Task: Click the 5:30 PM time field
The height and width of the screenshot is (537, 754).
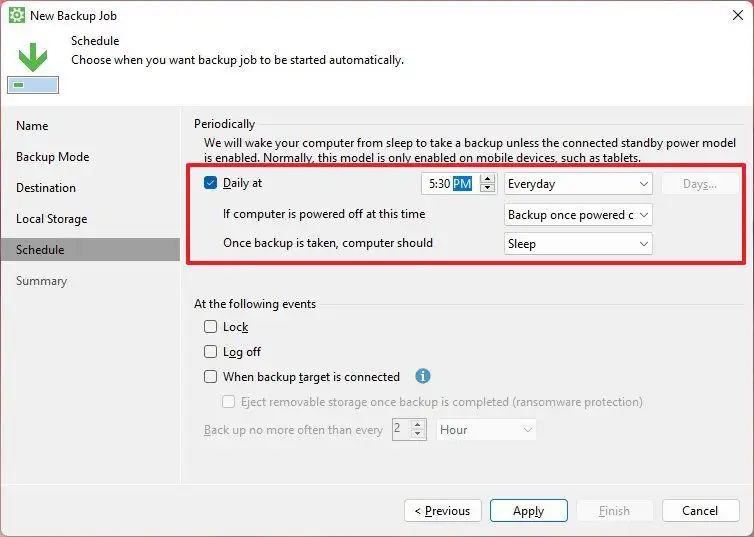Action: point(450,184)
